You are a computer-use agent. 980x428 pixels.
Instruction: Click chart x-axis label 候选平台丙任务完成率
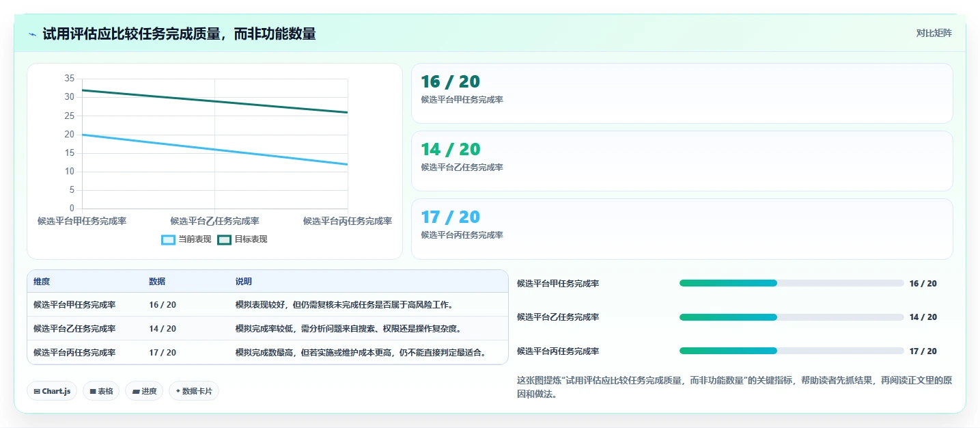coord(348,222)
